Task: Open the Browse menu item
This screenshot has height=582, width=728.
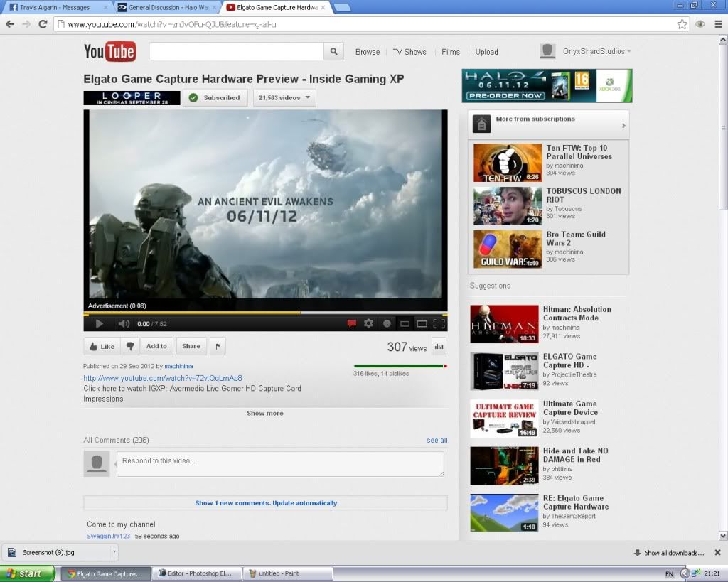Action: click(368, 52)
